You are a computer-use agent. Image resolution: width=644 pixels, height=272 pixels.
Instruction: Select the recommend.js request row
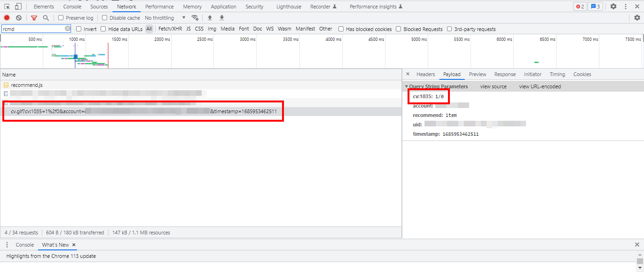tap(201, 85)
